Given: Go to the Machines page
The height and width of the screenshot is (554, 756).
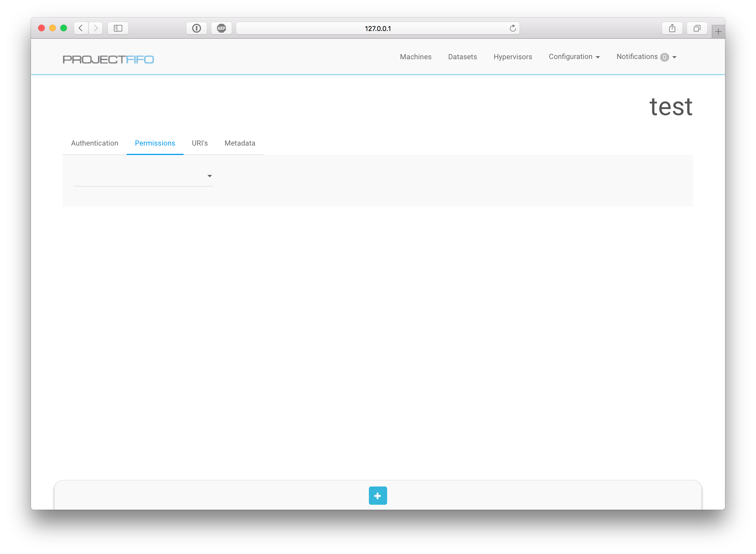Looking at the screenshot, I should [x=416, y=57].
